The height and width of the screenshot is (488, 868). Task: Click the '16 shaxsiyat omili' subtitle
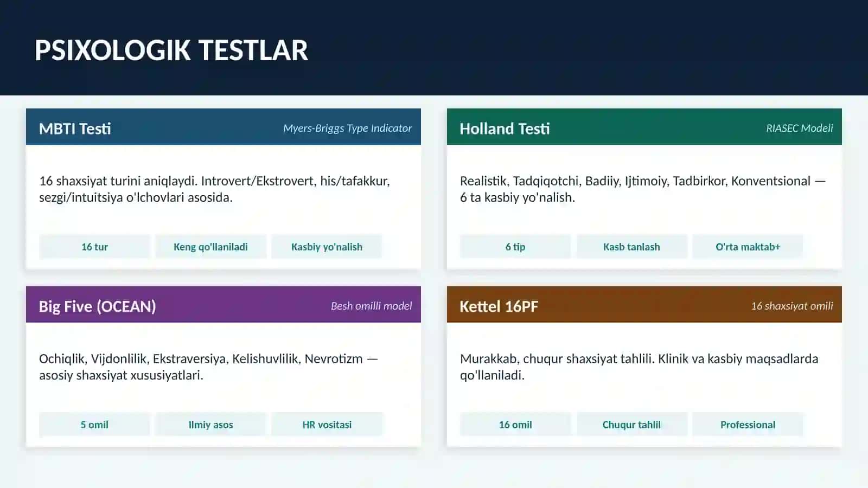(792, 306)
